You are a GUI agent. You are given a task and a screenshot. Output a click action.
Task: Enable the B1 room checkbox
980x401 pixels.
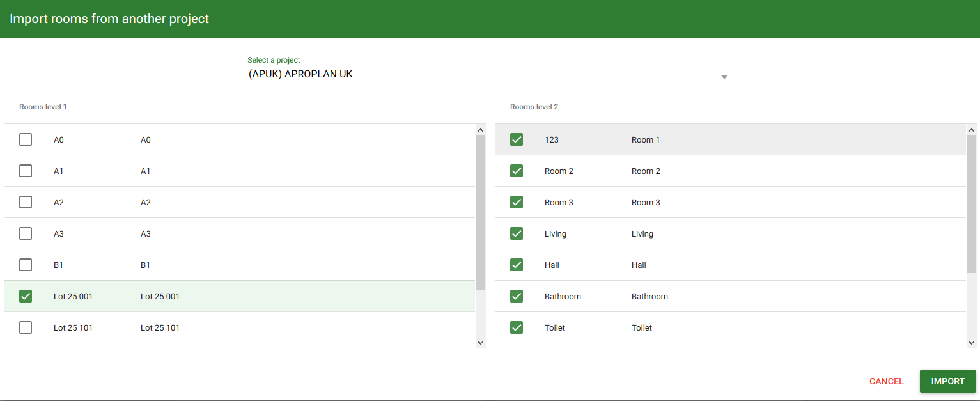[x=26, y=265]
